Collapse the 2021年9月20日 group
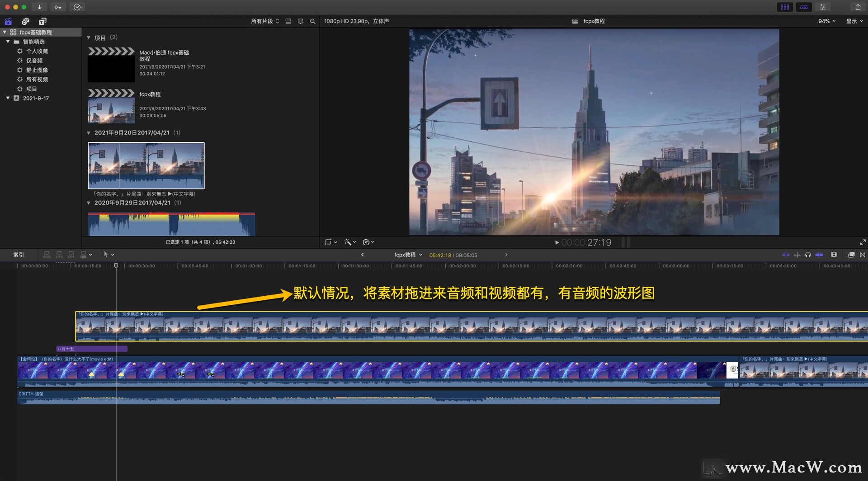The width and height of the screenshot is (868, 481). tap(89, 133)
